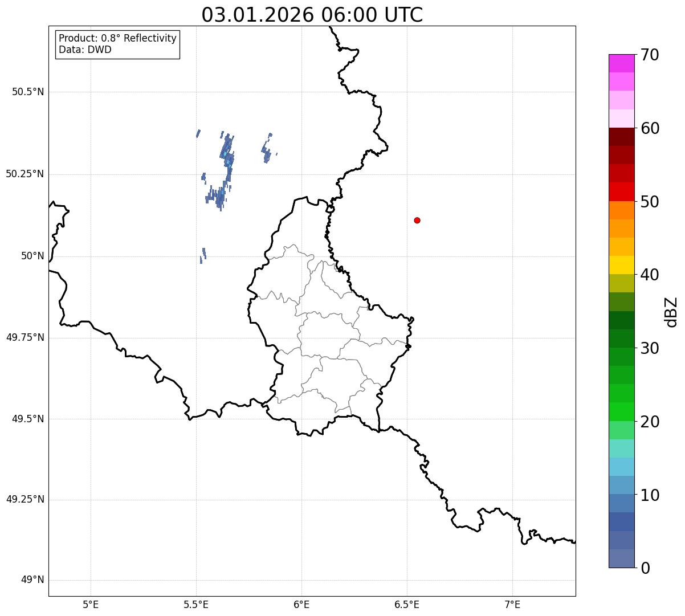Click the 5.5°E longitude label
This screenshot has height=616, width=685.
coord(196,605)
